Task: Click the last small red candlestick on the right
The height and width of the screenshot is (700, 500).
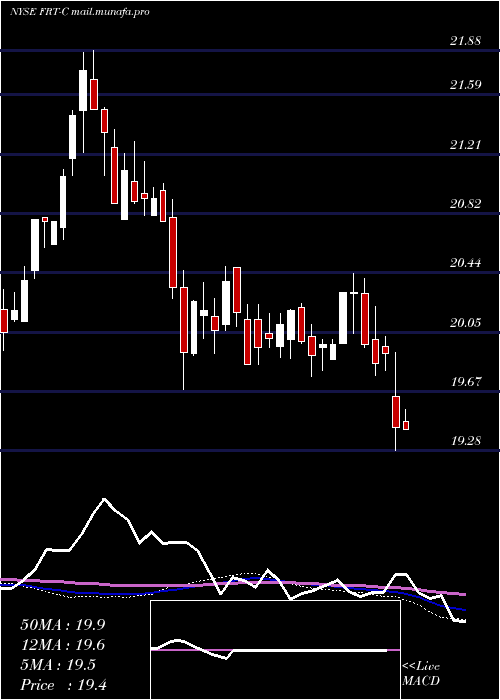Action: [406, 425]
